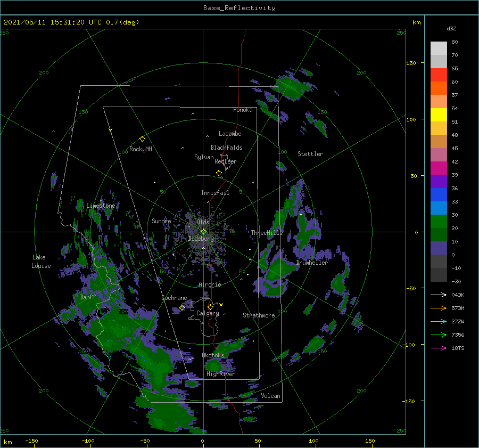Click the Cochrane label
Viewport: 479px width, 448px height.
tap(174, 298)
